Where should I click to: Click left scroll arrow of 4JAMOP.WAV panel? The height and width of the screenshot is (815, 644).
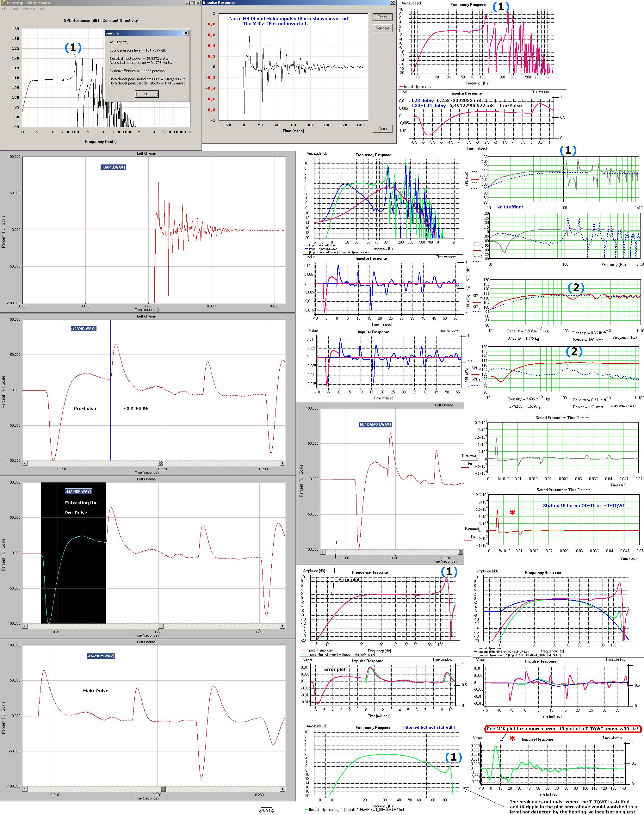pyautogui.click(x=25, y=626)
